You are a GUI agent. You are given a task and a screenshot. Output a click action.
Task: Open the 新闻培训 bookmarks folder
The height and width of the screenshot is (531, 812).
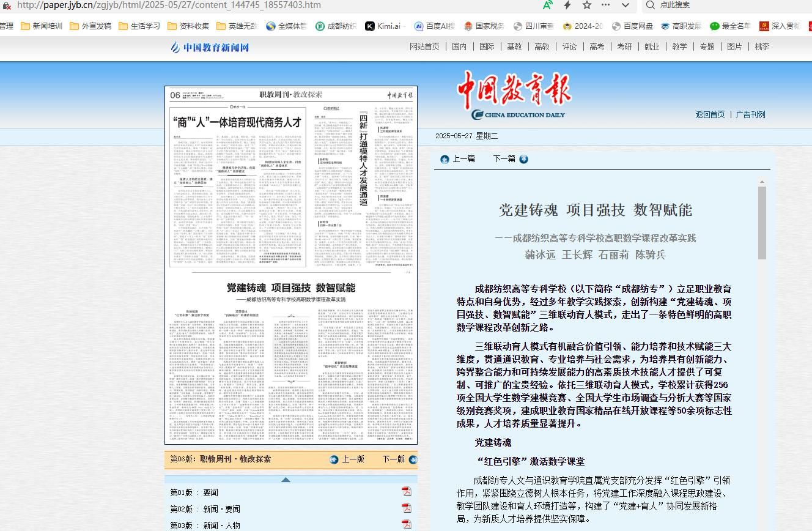[x=42, y=26]
